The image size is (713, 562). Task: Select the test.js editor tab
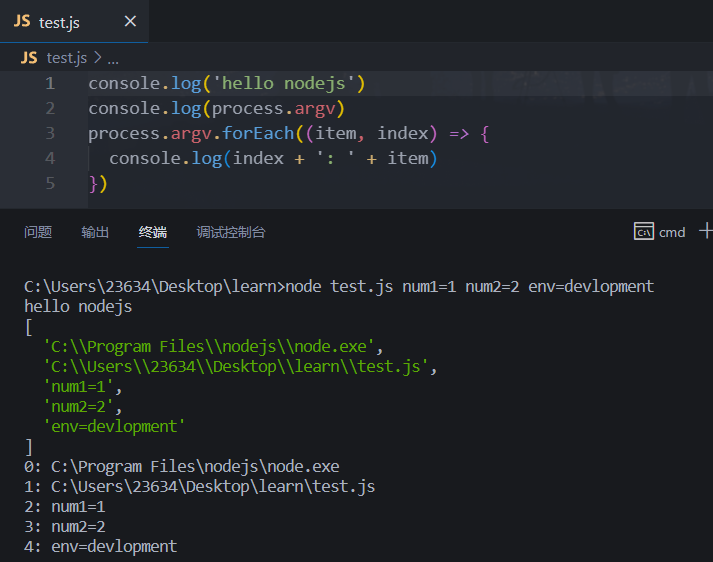coord(74,21)
